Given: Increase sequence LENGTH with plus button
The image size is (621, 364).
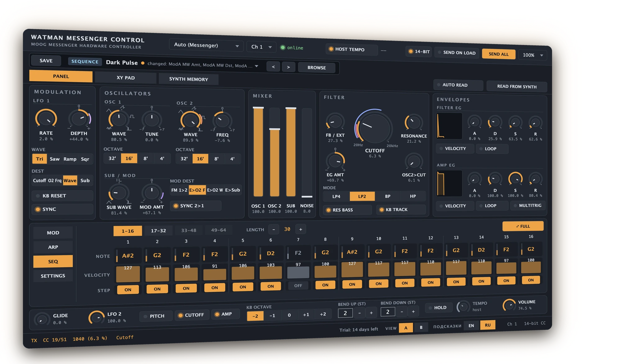Looking at the screenshot, I should 301,229.
